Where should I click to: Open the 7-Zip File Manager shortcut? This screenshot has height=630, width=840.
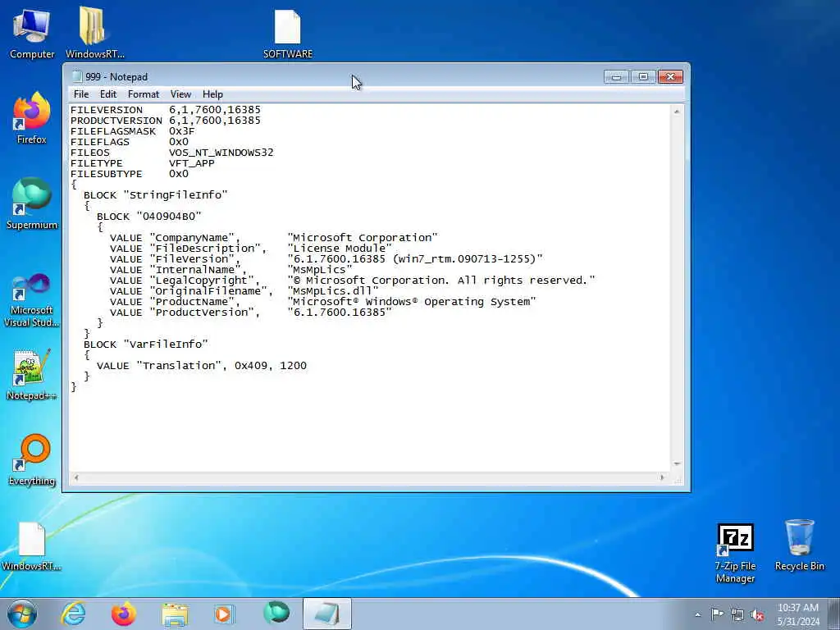735,553
